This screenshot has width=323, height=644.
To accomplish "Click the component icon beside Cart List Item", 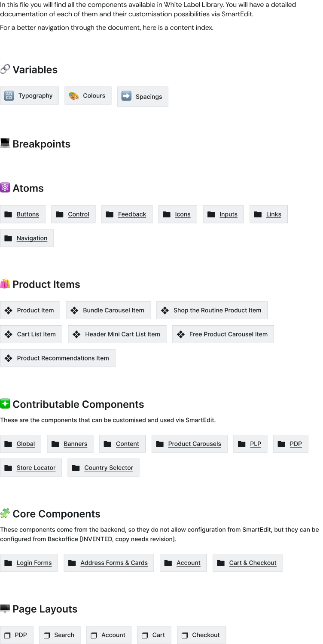I will (8, 334).
